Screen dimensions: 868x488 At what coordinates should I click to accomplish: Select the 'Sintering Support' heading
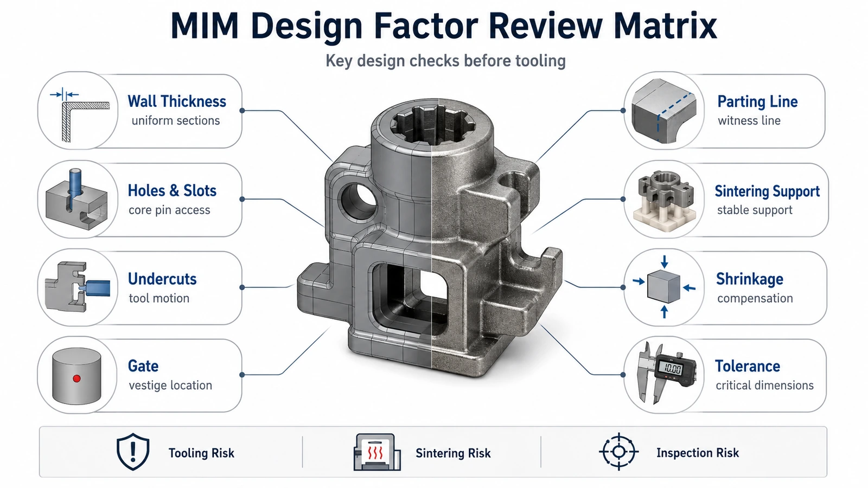click(767, 191)
